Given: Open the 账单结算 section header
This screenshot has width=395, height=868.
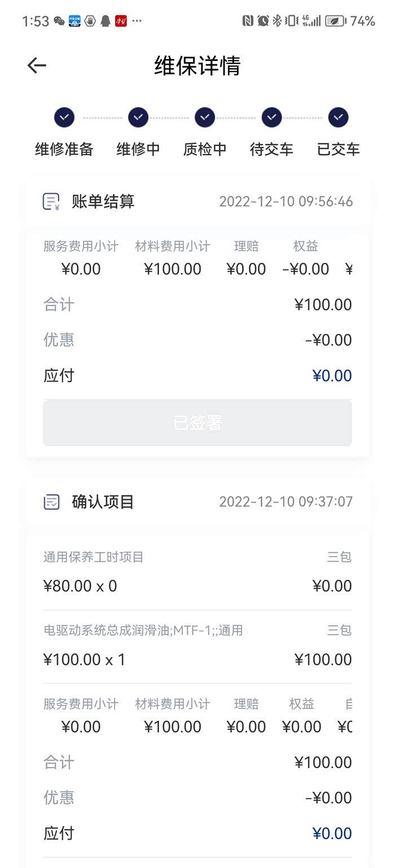Looking at the screenshot, I should pos(103,201).
